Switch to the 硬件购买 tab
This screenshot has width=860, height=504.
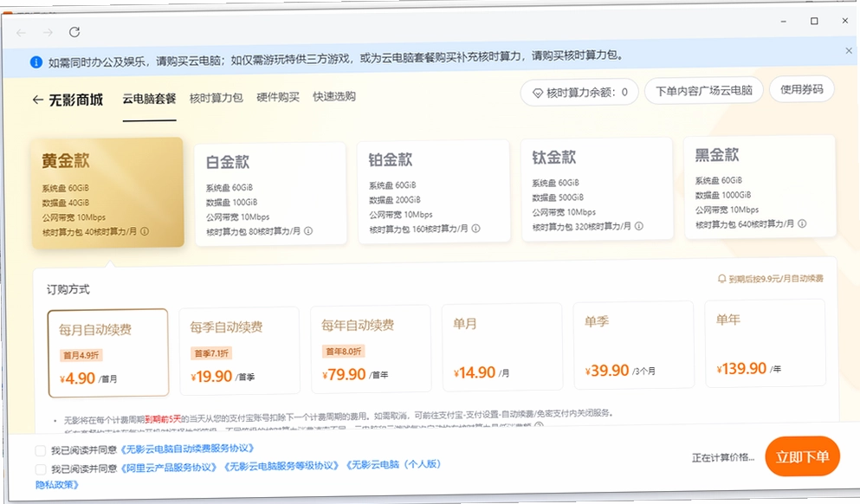(x=278, y=97)
